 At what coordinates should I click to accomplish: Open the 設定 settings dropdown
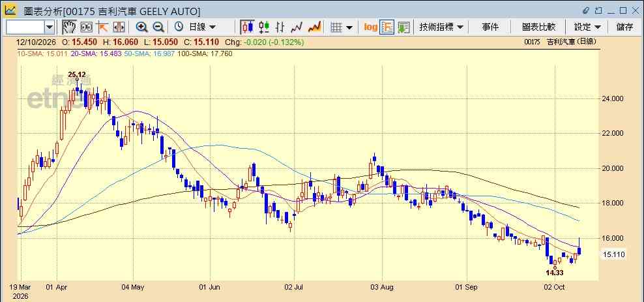click(587, 27)
